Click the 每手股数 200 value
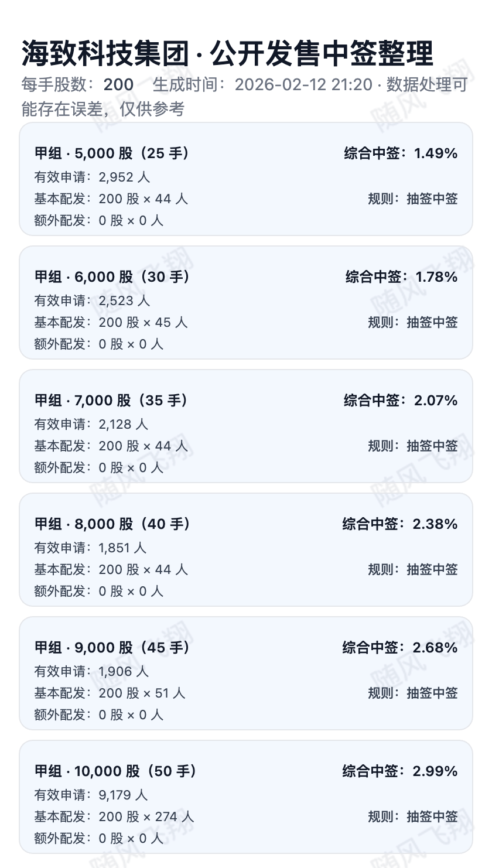The height and width of the screenshot is (868, 492). tap(118, 85)
